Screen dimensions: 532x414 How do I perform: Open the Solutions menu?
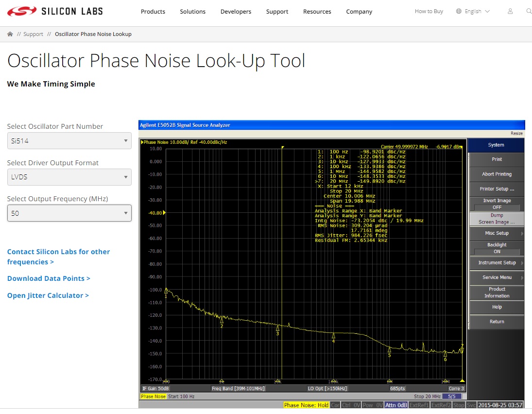click(193, 12)
